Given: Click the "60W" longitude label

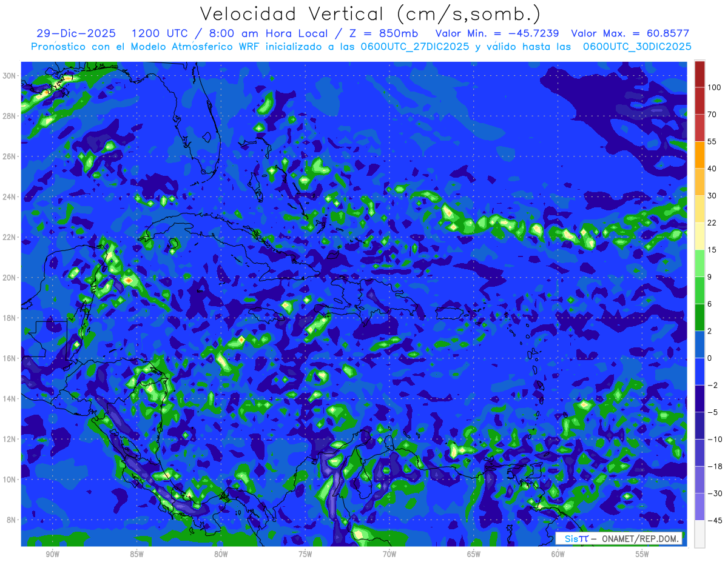Looking at the screenshot, I should pos(558,554).
